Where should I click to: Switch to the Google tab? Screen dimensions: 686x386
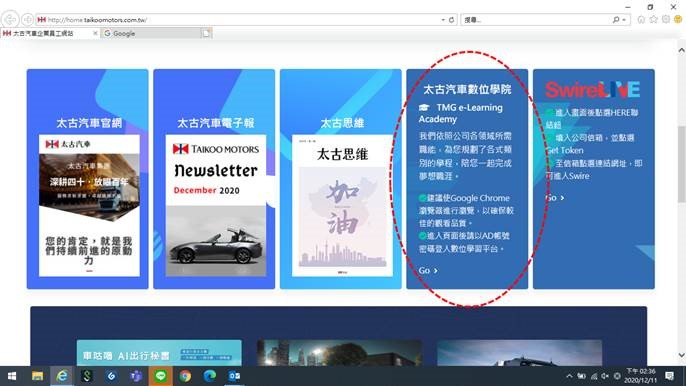(151, 33)
